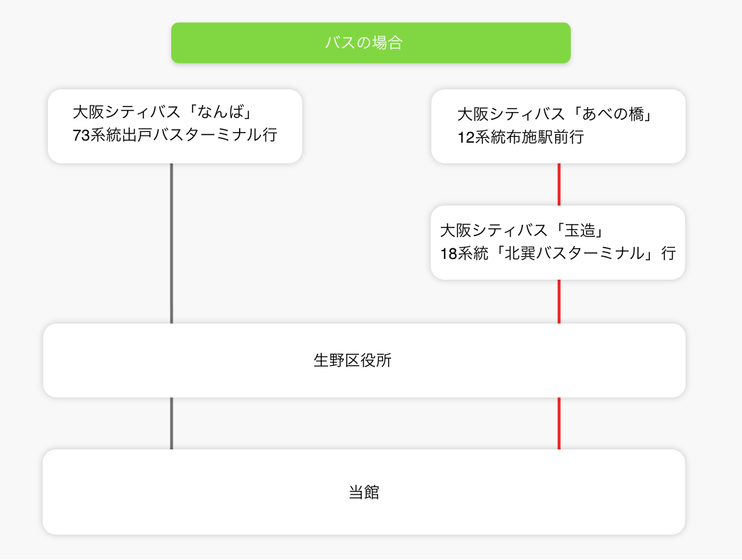The height and width of the screenshot is (560, 742).
Task: Click red line between 玉造 and 生野区役所
Action: pyautogui.click(x=559, y=301)
